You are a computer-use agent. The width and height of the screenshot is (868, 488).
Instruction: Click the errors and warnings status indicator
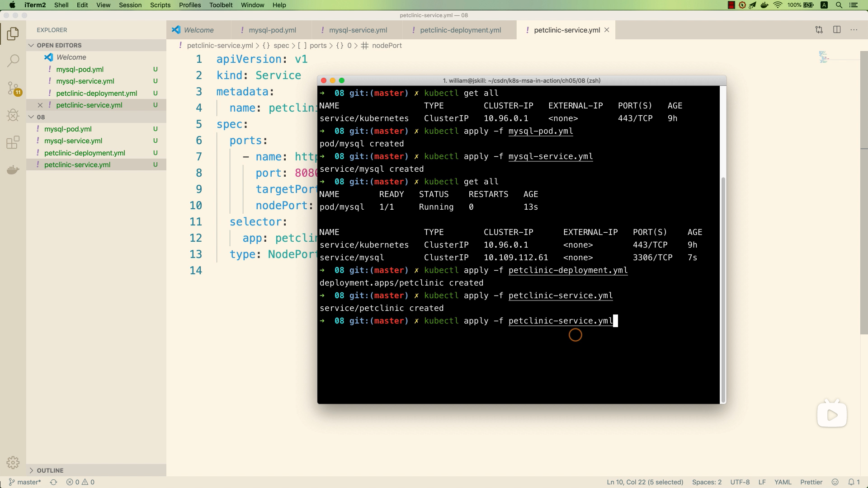click(80, 482)
